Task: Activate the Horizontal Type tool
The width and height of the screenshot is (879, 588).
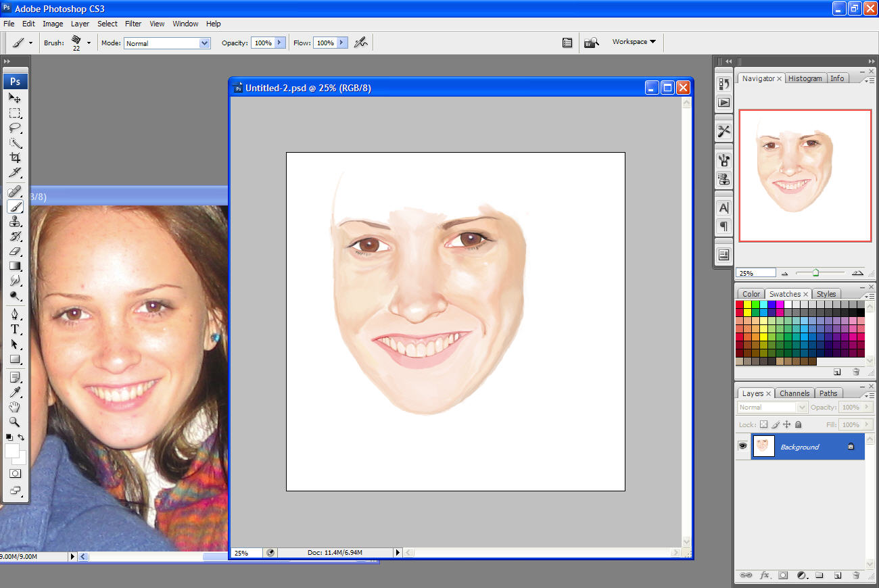Action: [x=15, y=330]
